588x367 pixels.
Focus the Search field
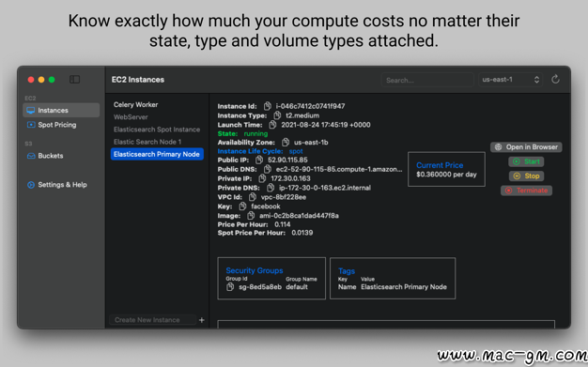click(x=427, y=80)
